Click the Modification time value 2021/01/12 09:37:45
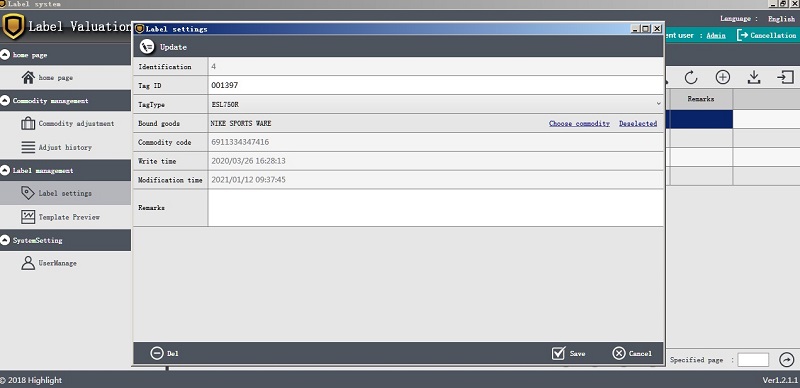The height and width of the screenshot is (388, 800). point(248,180)
